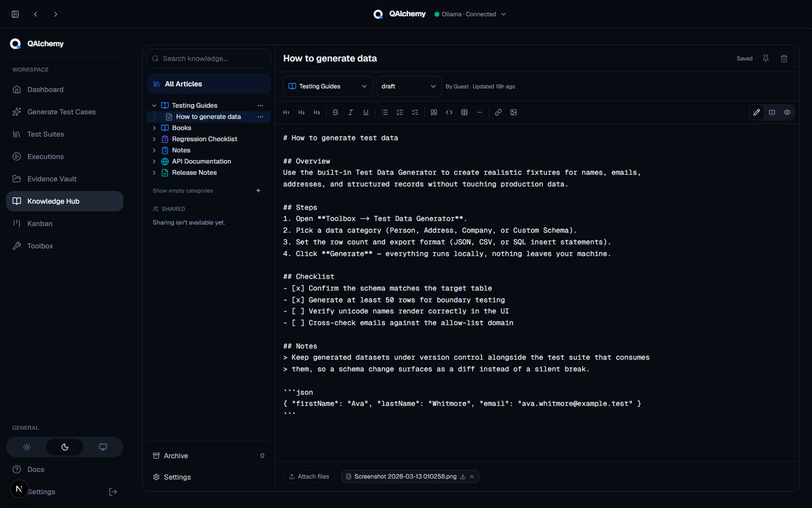Select Knowledge Hub in sidebar

64,201
